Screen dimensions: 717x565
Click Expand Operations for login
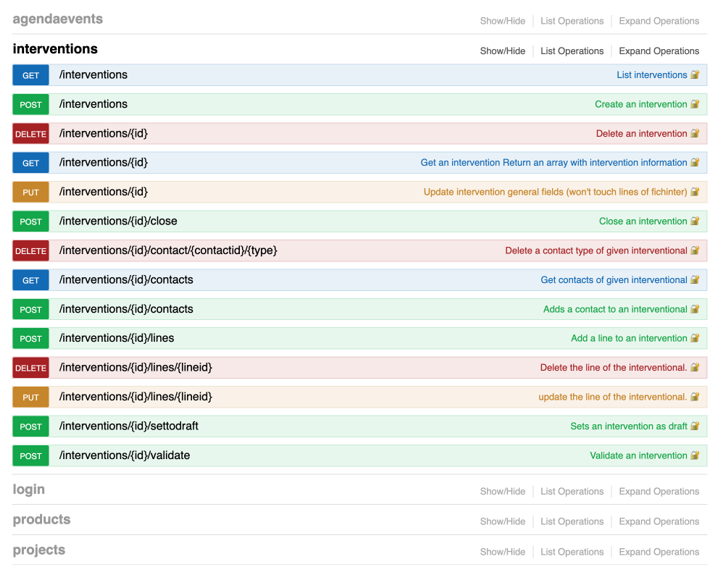pyautogui.click(x=659, y=491)
